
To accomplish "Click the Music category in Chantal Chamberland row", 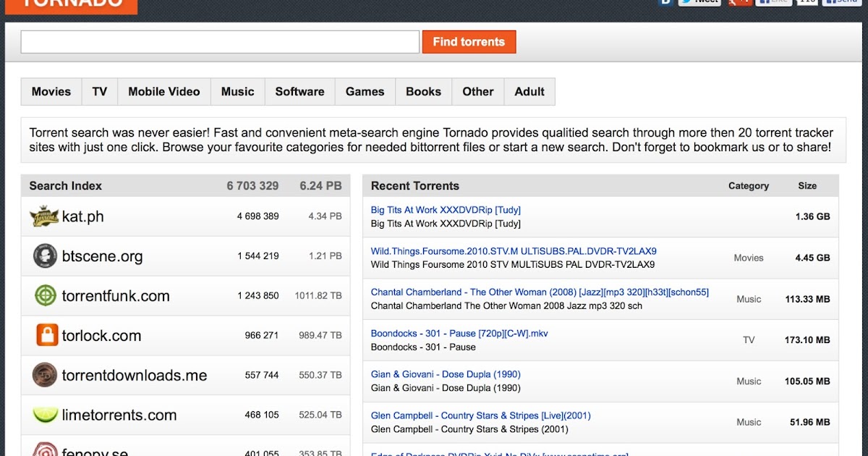I will click(749, 299).
